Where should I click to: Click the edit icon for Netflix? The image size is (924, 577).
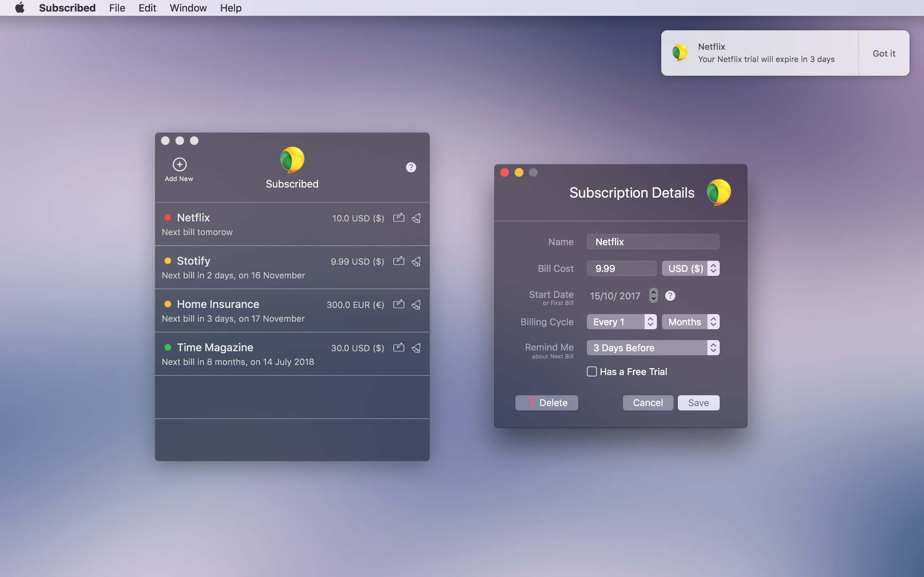tap(398, 217)
